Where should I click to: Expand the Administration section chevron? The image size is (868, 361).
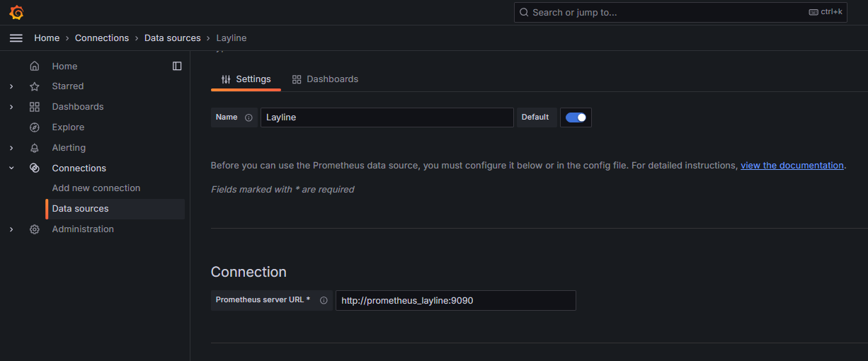point(11,229)
